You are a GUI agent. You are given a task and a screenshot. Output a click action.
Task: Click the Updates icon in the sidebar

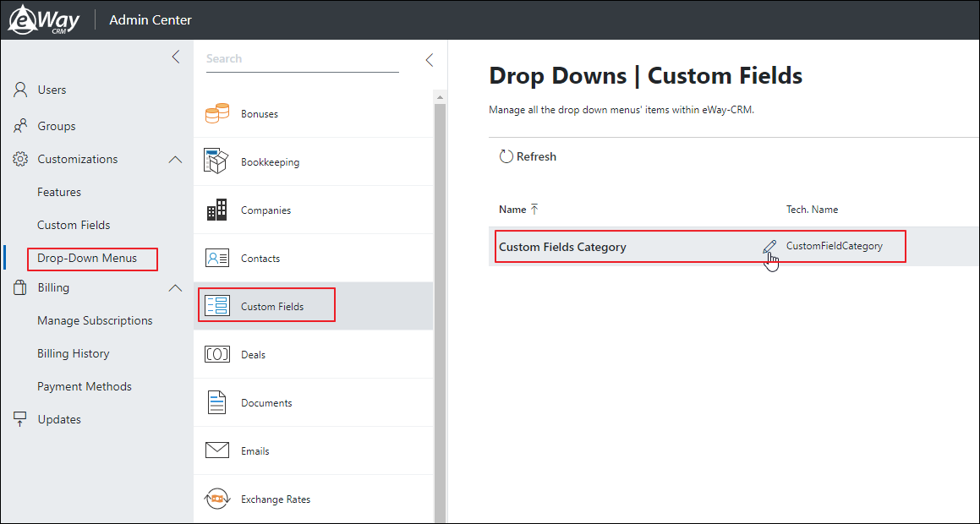(20, 418)
